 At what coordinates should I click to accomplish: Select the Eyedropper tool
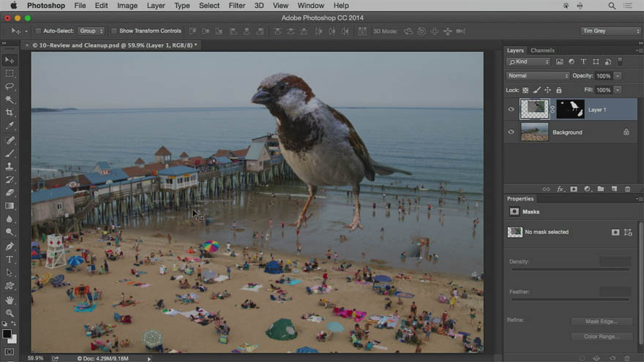click(10, 126)
